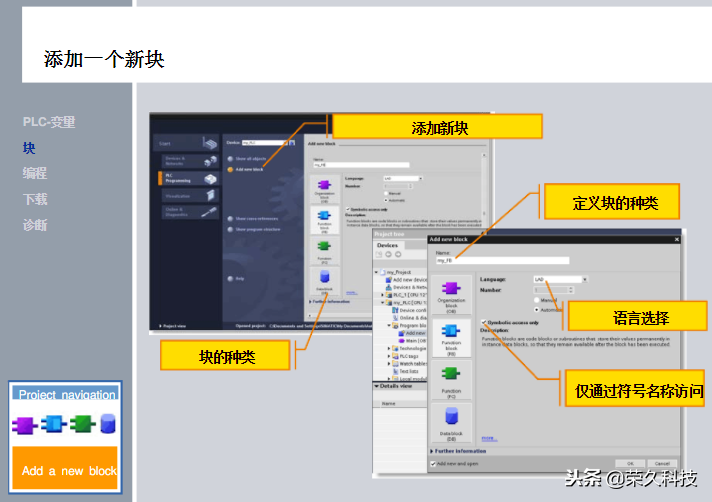Click the Name input field my_FB
This screenshot has width=712, height=502.
pyautogui.click(x=502, y=261)
